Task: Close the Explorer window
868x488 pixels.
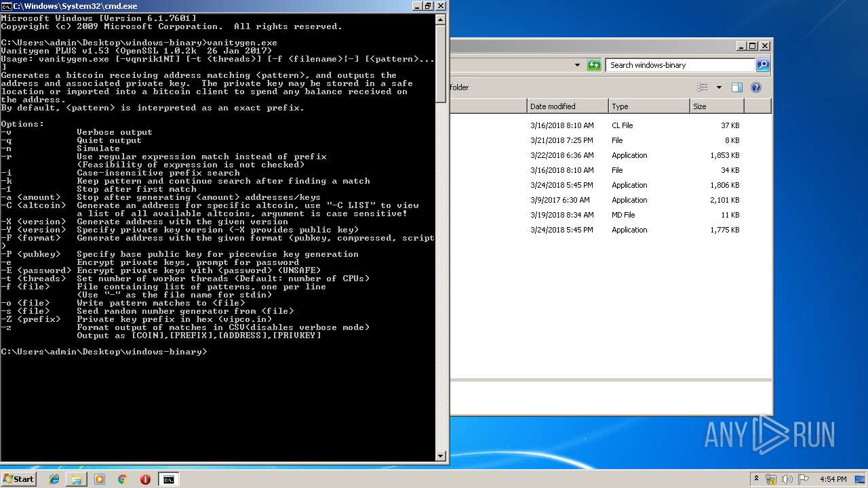Action: [x=764, y=46]
